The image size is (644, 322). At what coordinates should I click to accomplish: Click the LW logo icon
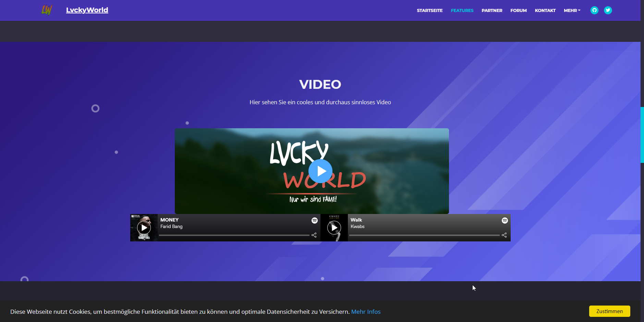point(47,10)
